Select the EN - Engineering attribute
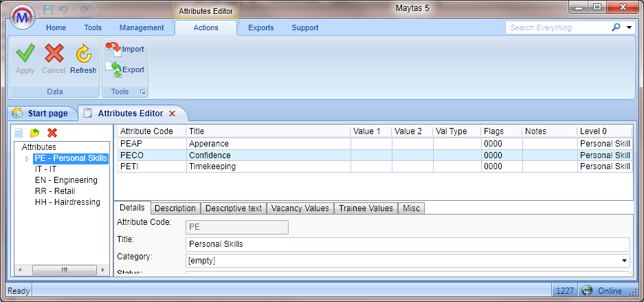This screenshot has width=644, height=302. click(x=66, y=180)
